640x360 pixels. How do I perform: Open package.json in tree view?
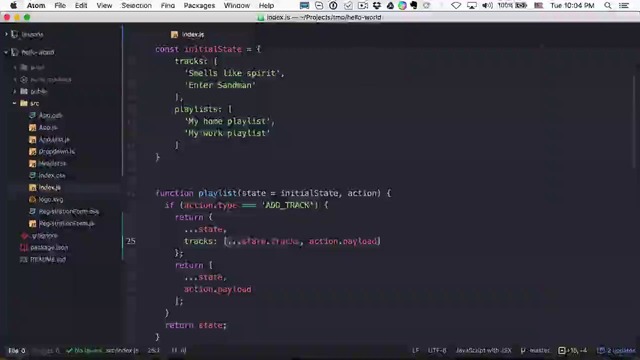[x=49, y=247]
